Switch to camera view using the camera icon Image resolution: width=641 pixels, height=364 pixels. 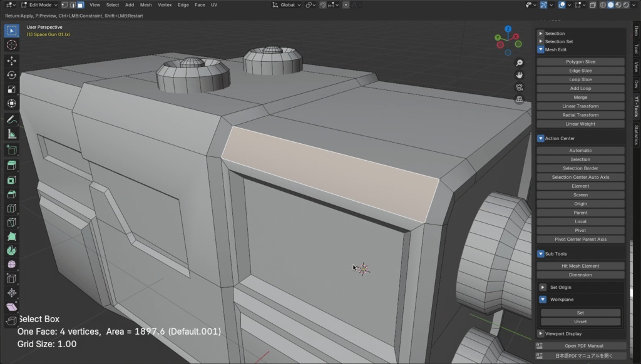point(519,87)
